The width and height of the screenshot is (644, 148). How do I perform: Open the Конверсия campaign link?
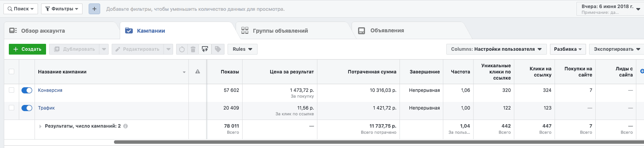(x=50, y=90)
